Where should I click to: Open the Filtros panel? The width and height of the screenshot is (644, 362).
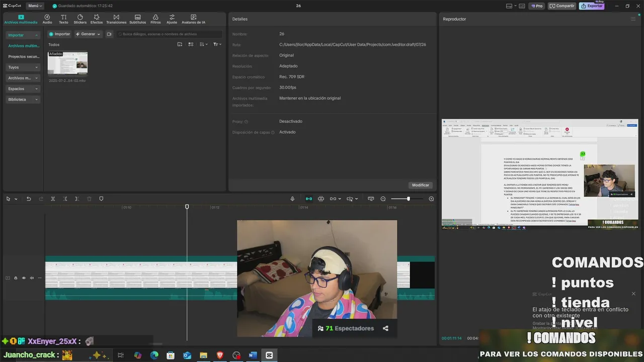pyautogui.click(x=155, y=19)
